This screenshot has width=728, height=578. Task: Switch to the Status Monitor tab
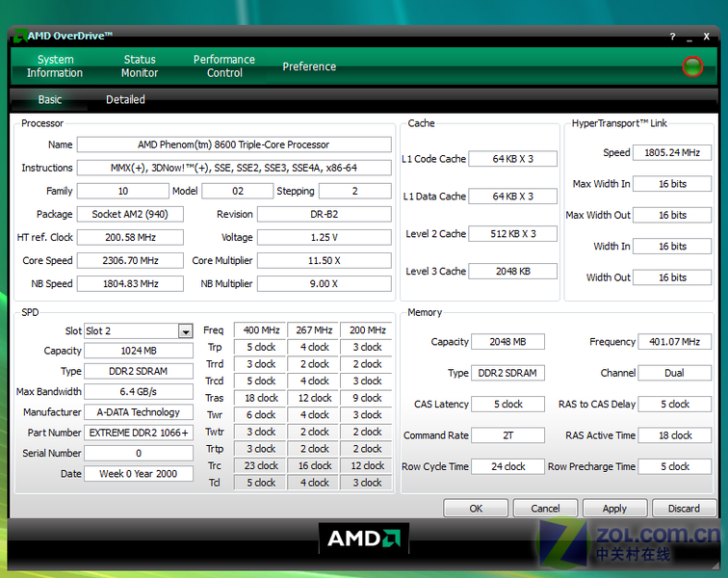pyautogui.click(x=140, y=66)
